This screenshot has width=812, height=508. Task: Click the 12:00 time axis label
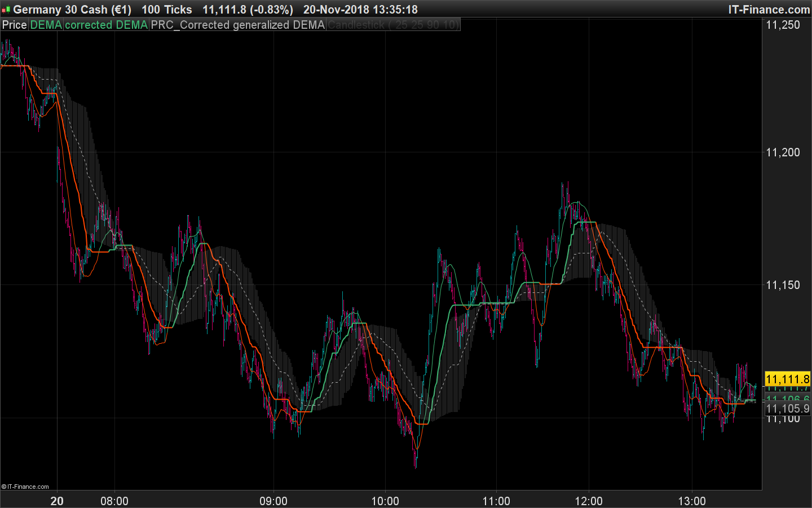click(589, 501)
